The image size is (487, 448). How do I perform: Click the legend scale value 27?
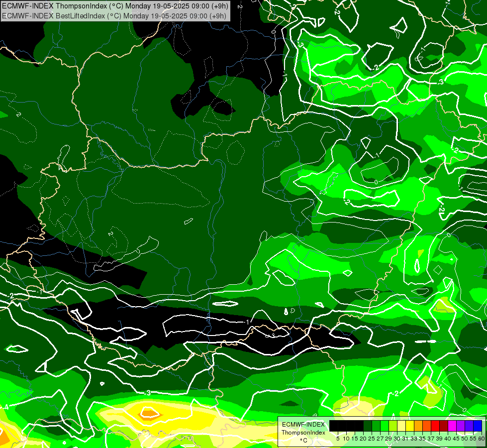coord(380,439)
